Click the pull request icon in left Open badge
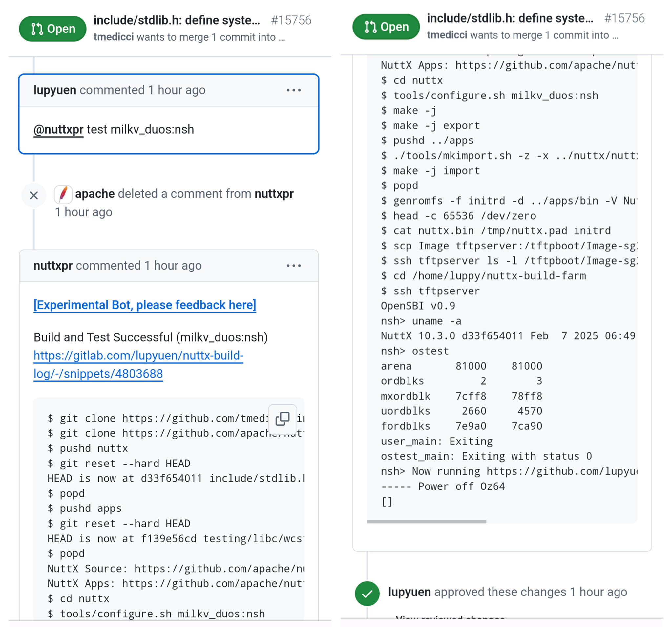The height and width of the screenshot is (627, 672). coord(37,29)
